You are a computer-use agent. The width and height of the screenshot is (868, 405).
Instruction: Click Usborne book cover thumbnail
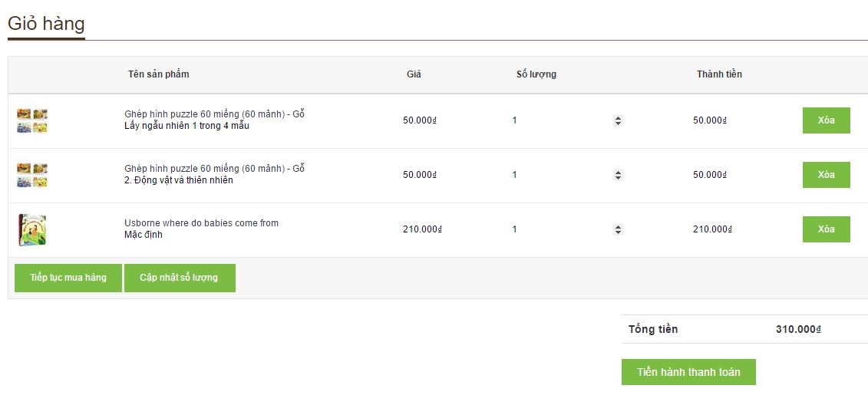tap(32, 229)
